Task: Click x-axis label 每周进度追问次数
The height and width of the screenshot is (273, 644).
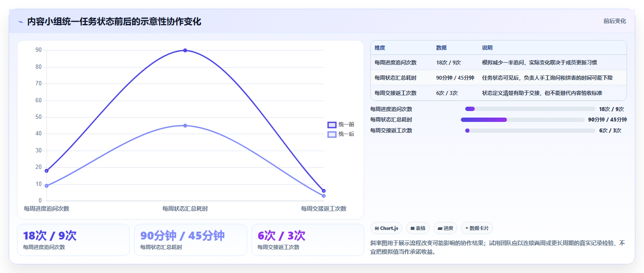Action: [47, 209]
